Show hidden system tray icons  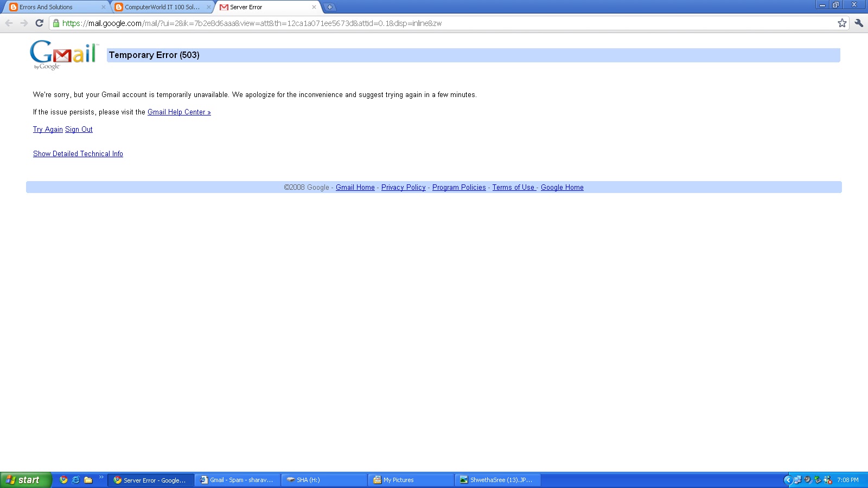[788, 480]
